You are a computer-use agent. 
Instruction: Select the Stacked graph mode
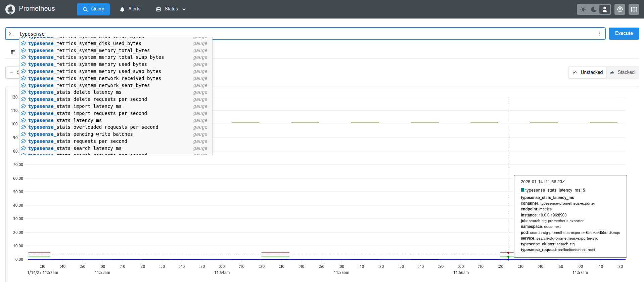(x=622, y=72)
